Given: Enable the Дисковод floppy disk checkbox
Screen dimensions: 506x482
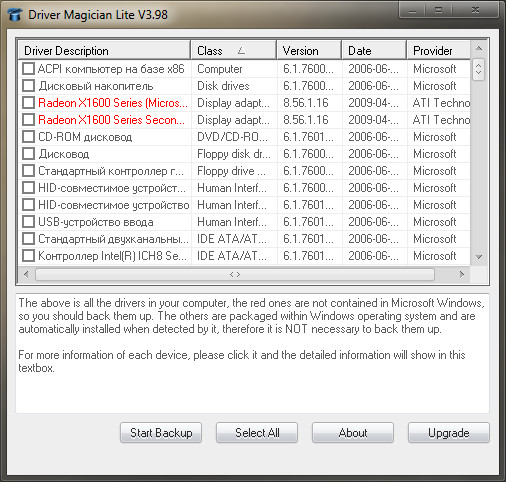Looking at the screenshot, I should pyautogui.click(x=28, y=154).
